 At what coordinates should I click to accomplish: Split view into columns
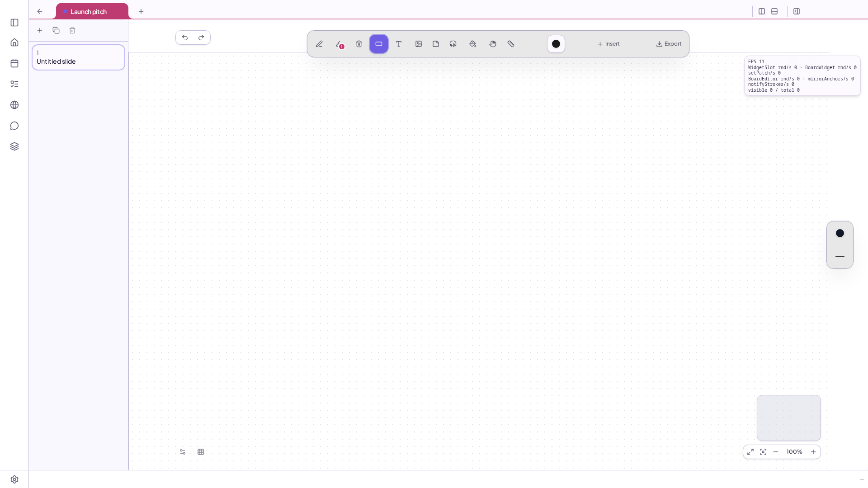[762, 11]
